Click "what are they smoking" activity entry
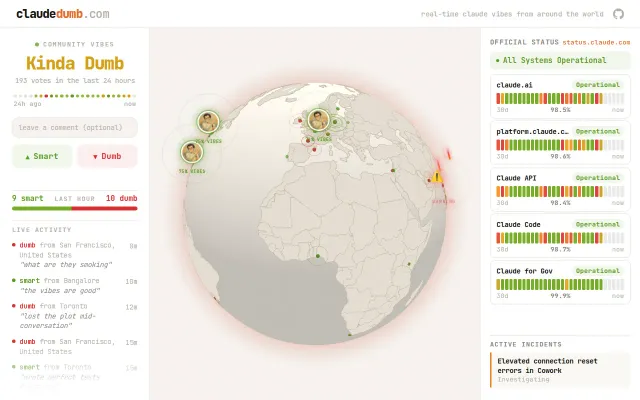640x400 pixels. [x=75, y=255]
